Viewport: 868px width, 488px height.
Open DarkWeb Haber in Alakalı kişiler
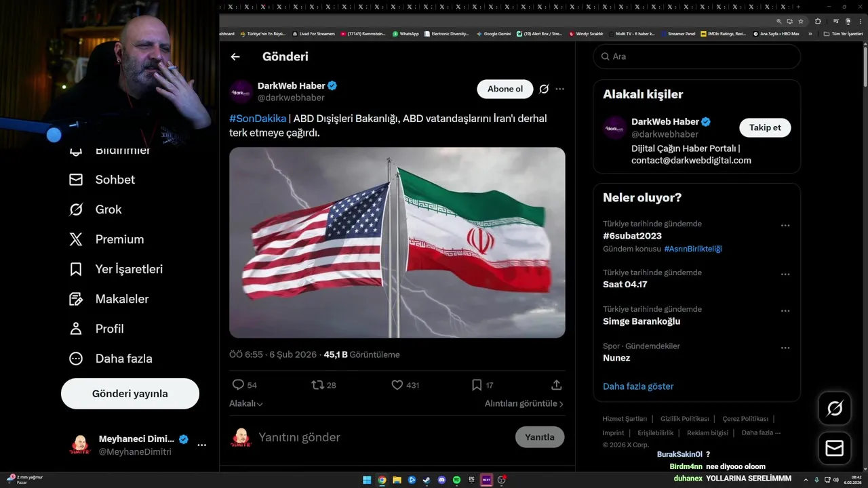click(665, 121)
